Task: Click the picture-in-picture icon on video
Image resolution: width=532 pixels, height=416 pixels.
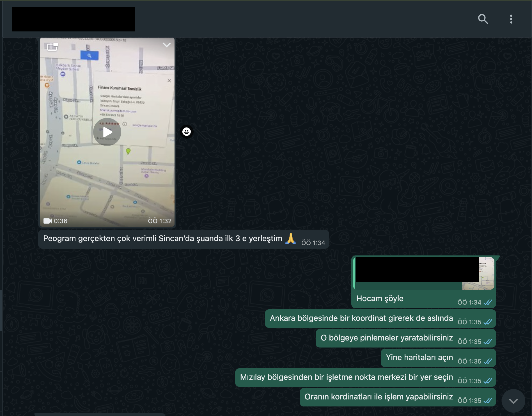Action: [52, 47]
